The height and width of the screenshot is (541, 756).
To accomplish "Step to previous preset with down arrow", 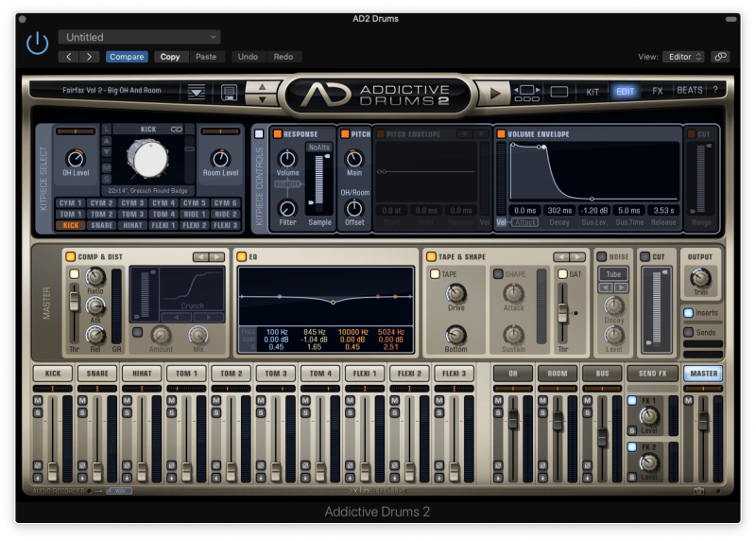I will (x=262, y=99).
